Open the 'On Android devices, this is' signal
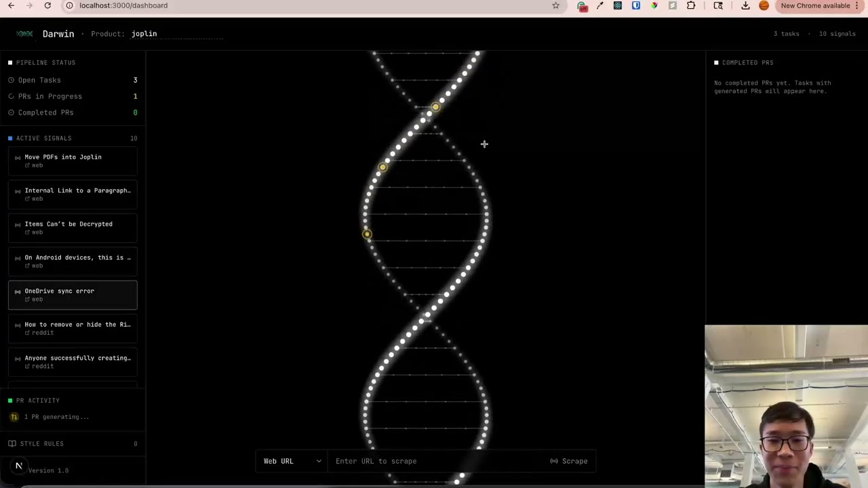The image size is (868, 488). (73, 261)
